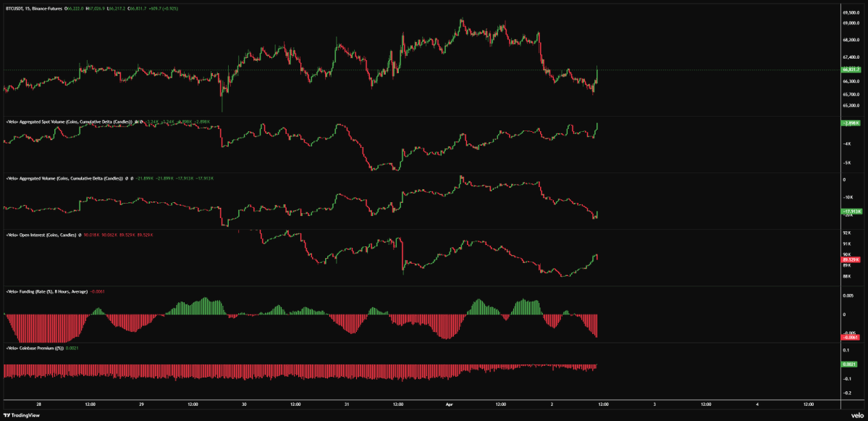
Task: Click the 66,300.0 price scale label
Action: (x=851, y=81)
